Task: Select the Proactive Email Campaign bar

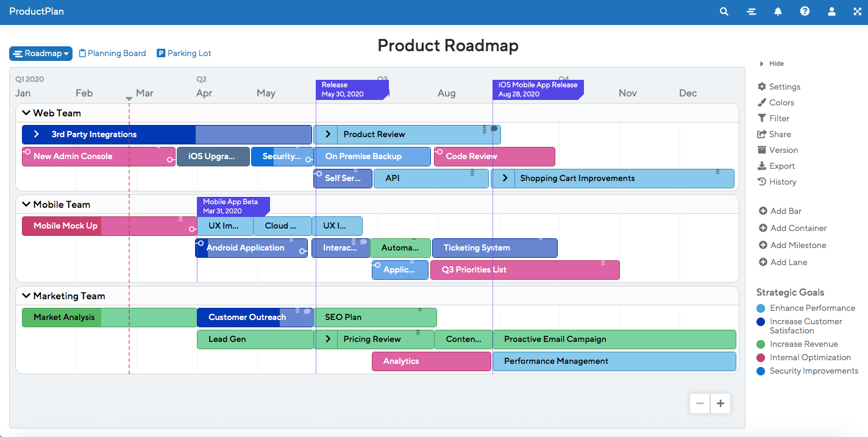Action: 614,339
